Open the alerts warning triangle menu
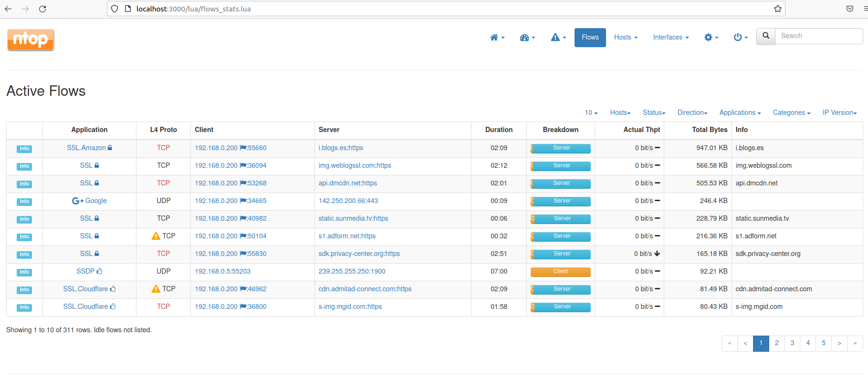Screen dimensions: 868x378 click(558, 37)
